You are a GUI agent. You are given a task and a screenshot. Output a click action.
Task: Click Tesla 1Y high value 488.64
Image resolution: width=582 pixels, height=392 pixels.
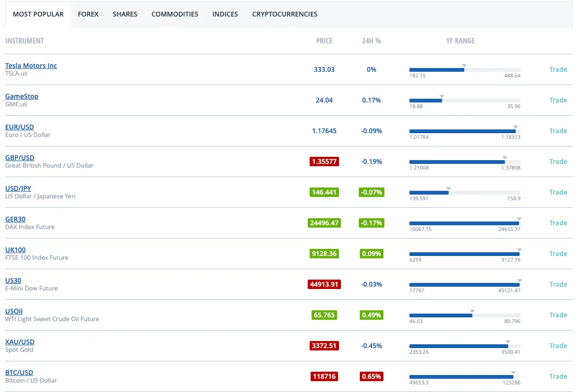513,76
